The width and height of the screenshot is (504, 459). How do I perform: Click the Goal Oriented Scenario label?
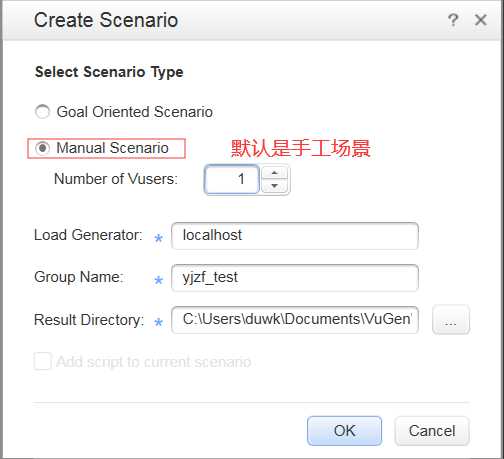135,112
